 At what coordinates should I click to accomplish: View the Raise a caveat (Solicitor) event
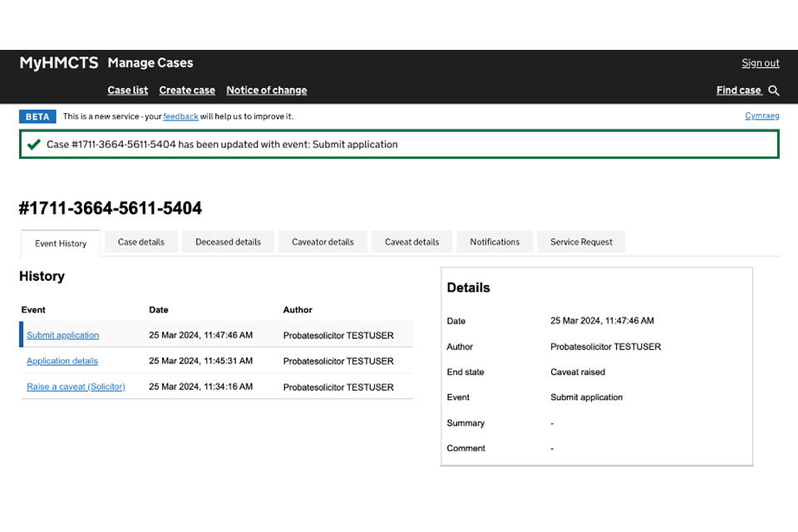coord(76,387)
